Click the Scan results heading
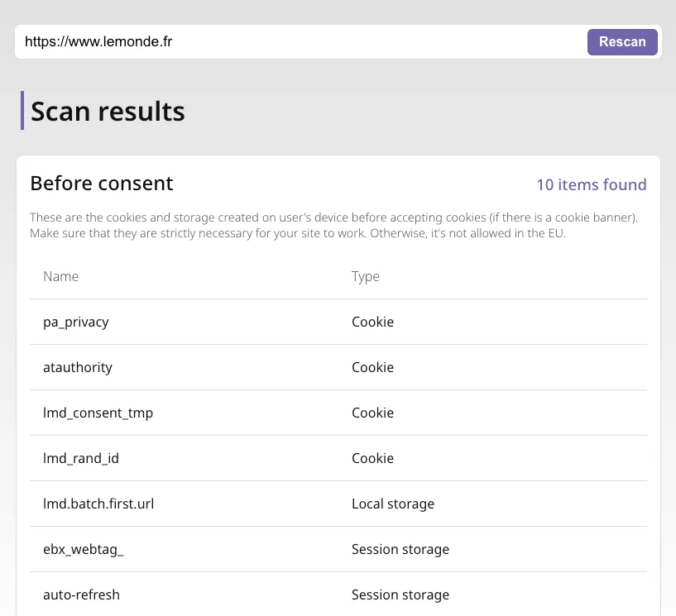676x616 pixels. 108,110
